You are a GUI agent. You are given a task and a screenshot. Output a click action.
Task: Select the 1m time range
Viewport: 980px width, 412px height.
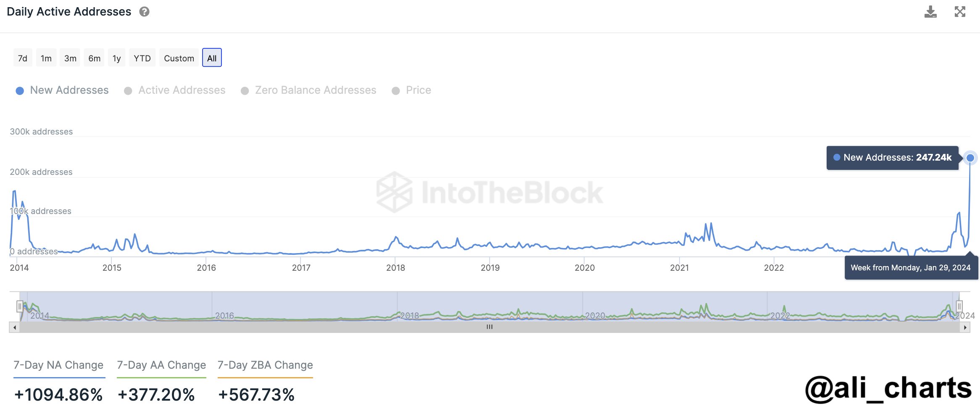(x=46, y=58)
